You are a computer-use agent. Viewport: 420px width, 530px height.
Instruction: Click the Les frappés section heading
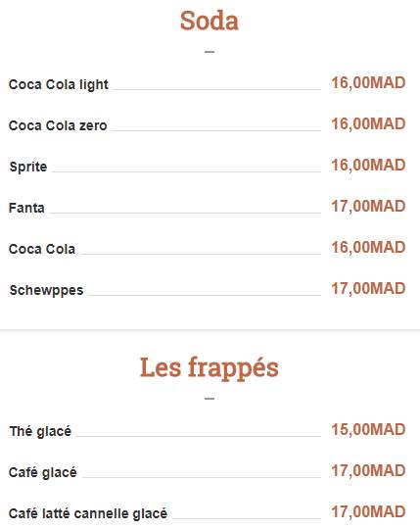click(210, 367)
